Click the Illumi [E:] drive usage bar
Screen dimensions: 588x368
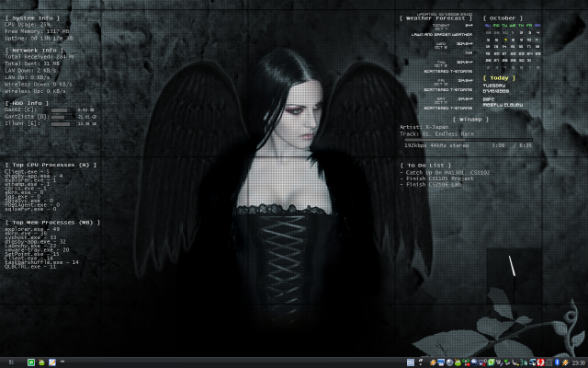click(x=63, y=123)
